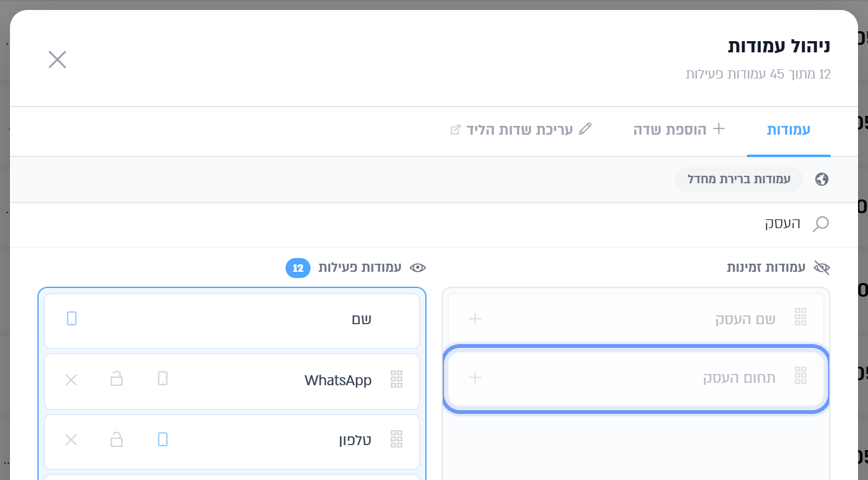Screen dimensions: 868x480
Task: Click the 12 active columns count badge
Action: coord(298,268)
